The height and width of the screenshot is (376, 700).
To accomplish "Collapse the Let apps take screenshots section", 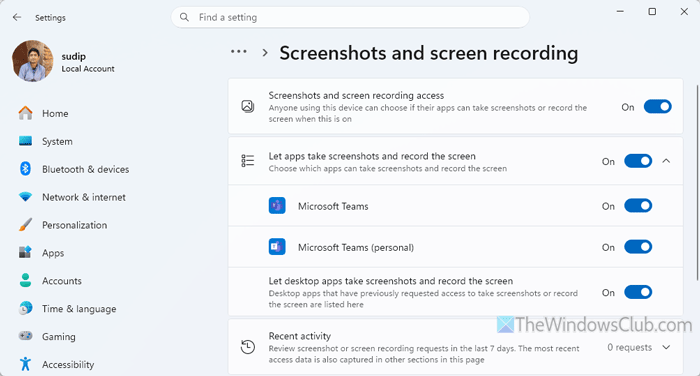I will coord(667,161).
